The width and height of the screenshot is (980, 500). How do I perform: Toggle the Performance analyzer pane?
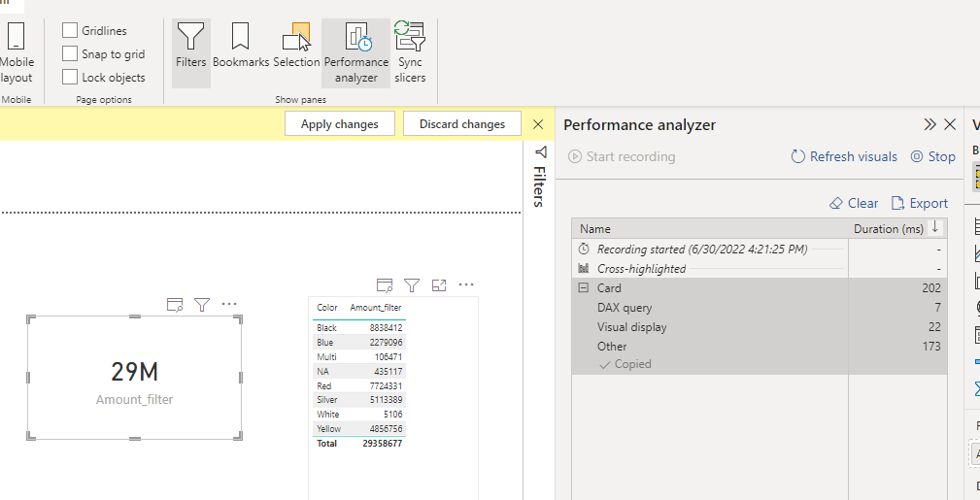(356, 53)
